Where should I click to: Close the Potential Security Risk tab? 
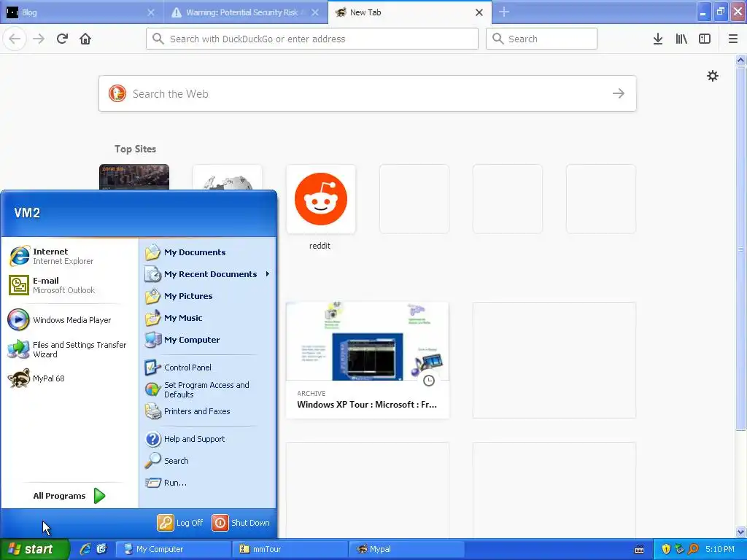[x=315, y=12]
